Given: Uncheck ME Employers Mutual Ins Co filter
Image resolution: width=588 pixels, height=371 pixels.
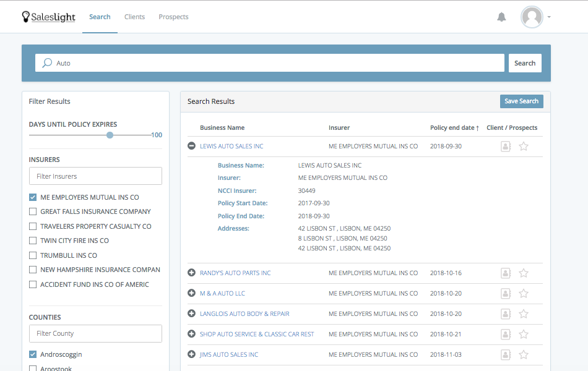Looking at the screenshot, I should click(x=33, y=197).
